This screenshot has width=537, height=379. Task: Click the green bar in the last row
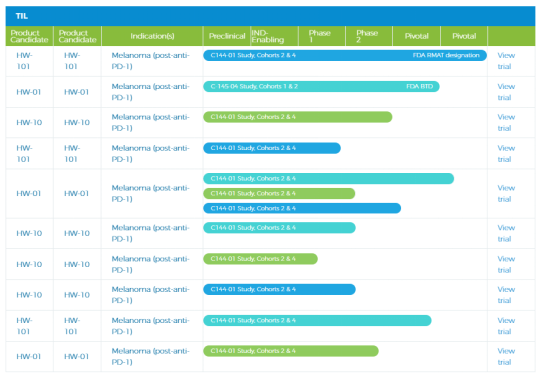point(291,351)
